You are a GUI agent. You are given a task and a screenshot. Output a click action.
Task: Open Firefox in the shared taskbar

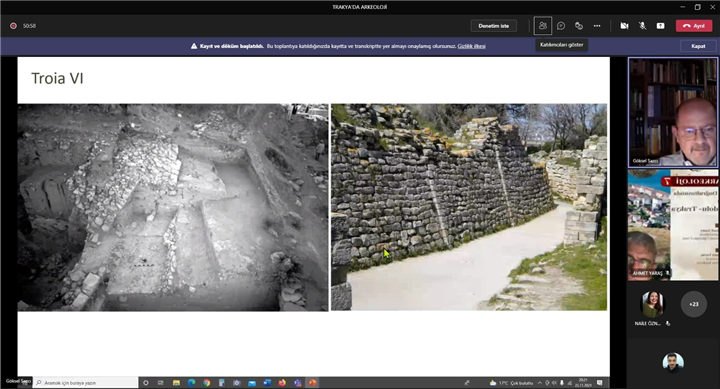point(282,383)
